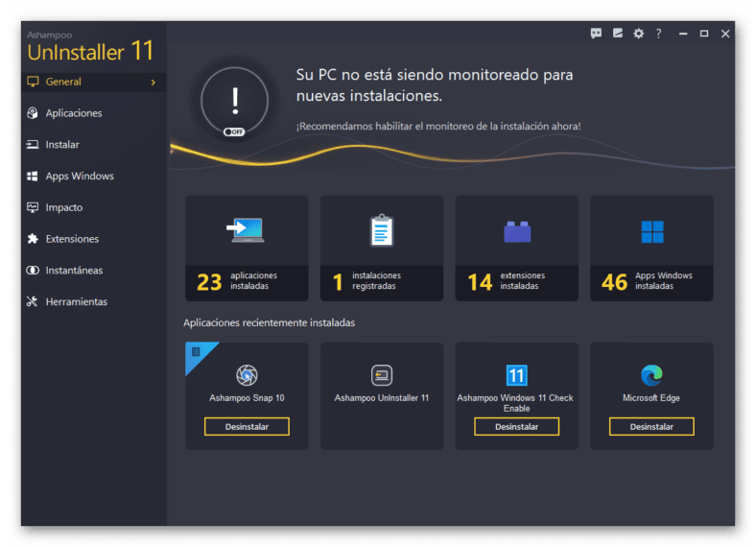The height and width of the screenshot is (547, 756).
Task: Click the 'Ashampoo Snap 10' name label
Action: click(x=247, y=398)
